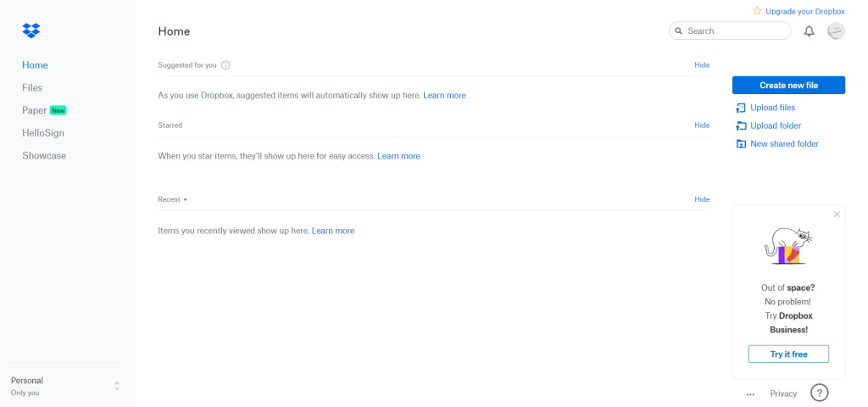This screenshot has height=407, width=868.
Task: Click the Try it free button
Action: point(788,354)
